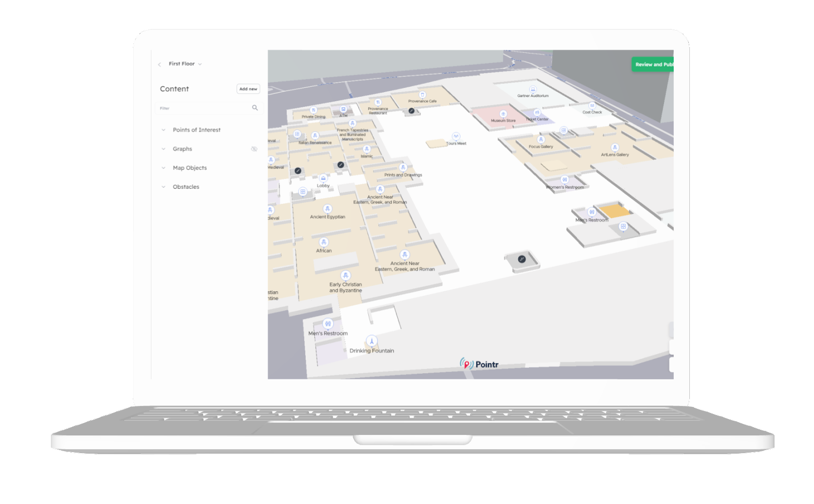
Task: Select the Provenance Cafe cup icon
Action: (422, 95)
